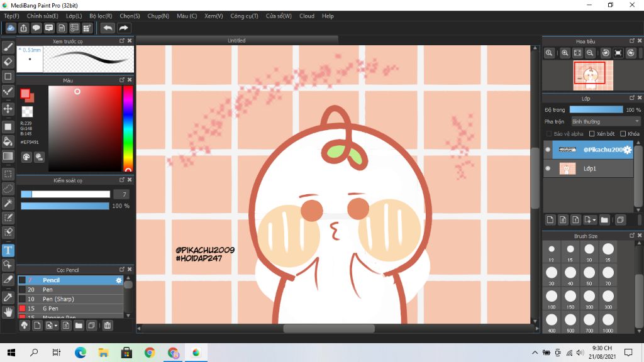Toggle Bảo vệ alpha checkbox
644x362 pixels.
[549, 134]
